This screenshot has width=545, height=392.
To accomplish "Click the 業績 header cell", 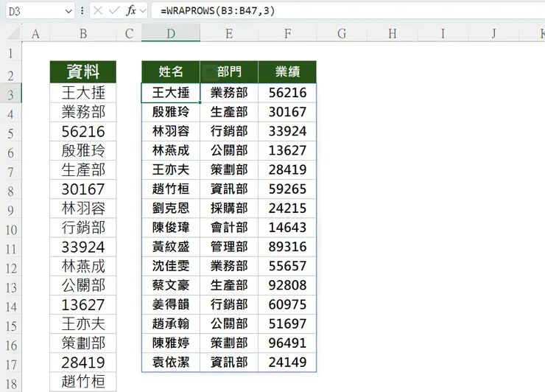I will click(287, 72).
